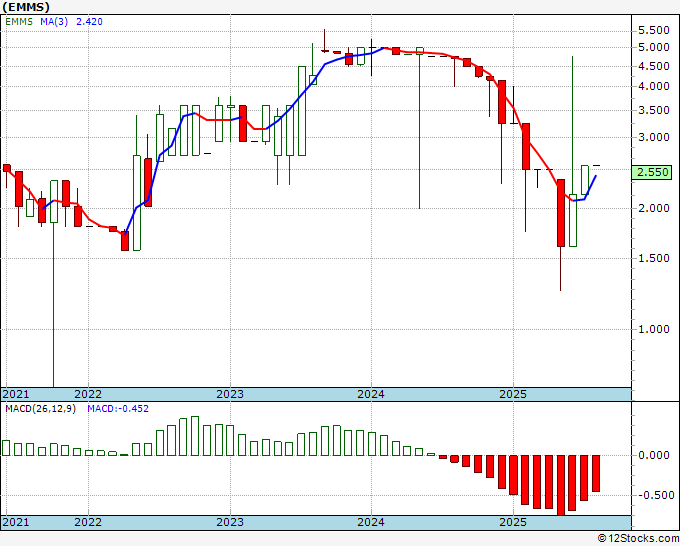Click the 1.000 price axis label
The image size is (680, 546).
pyautogui.click(x=654, y=329)
